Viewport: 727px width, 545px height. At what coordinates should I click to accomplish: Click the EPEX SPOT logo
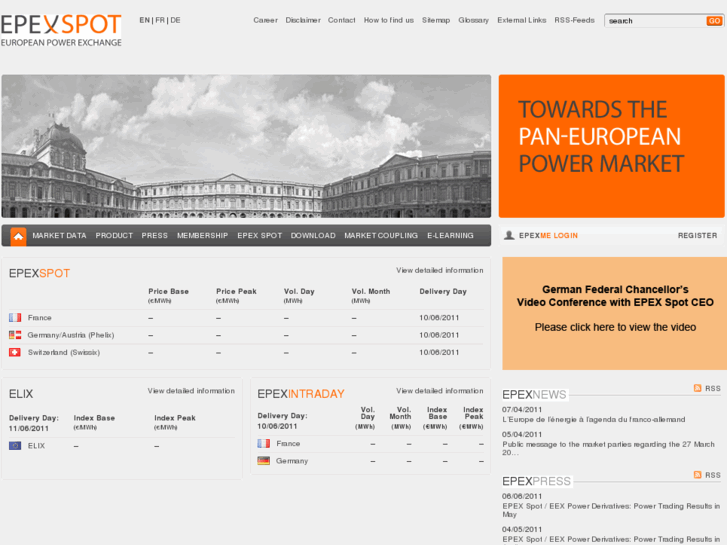click(61, 31)
